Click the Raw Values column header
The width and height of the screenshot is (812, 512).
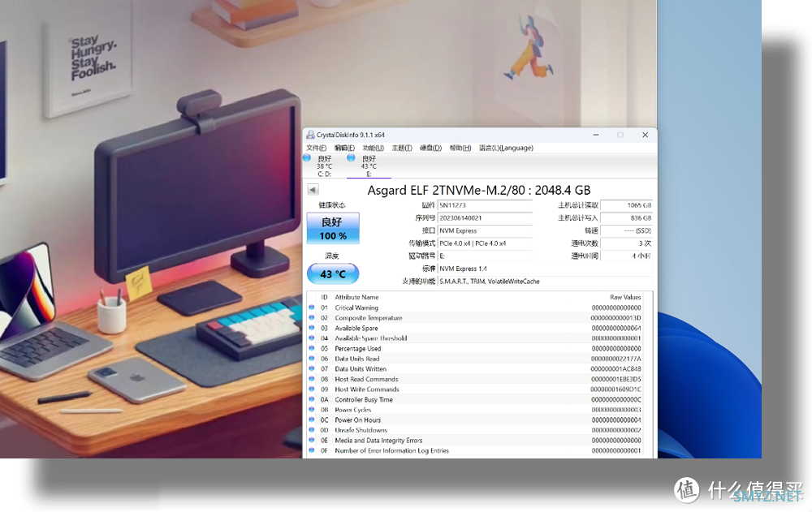point(625,297)
